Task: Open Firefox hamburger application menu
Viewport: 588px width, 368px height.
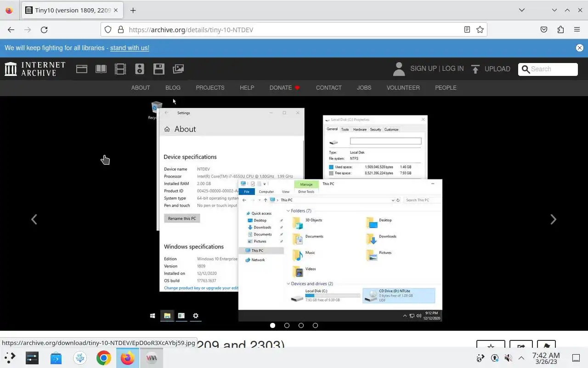Action: 577,29
